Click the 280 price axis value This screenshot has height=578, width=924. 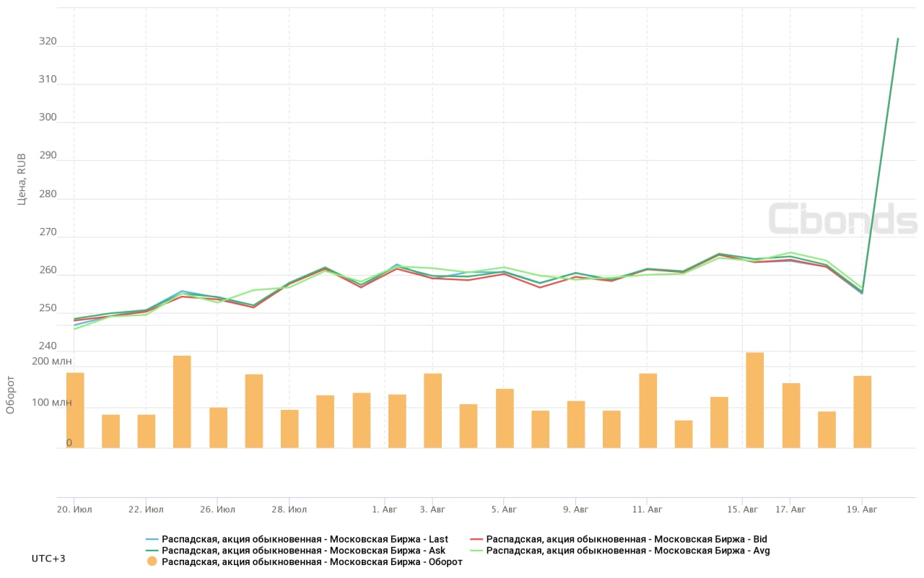(48, 194)
